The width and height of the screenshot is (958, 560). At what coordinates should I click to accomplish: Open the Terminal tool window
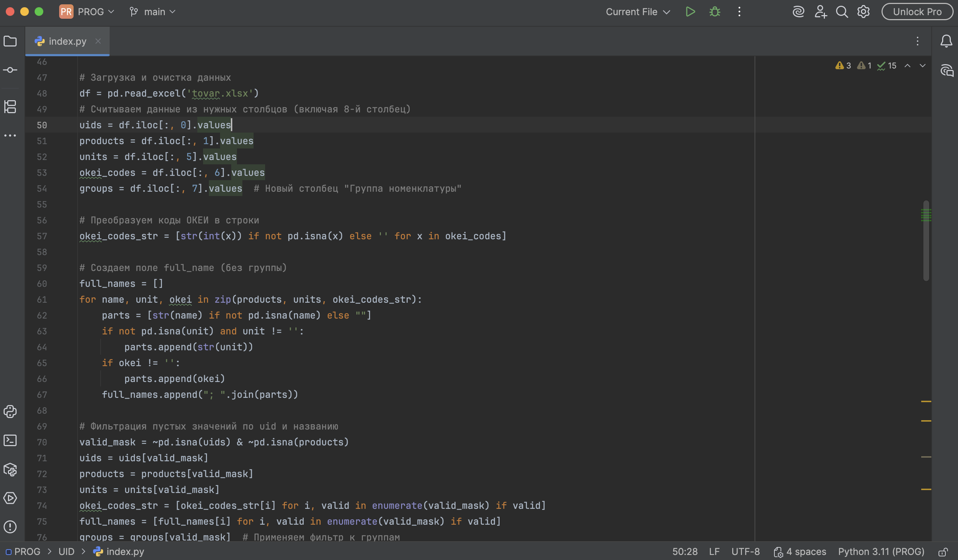pos(10,440)
